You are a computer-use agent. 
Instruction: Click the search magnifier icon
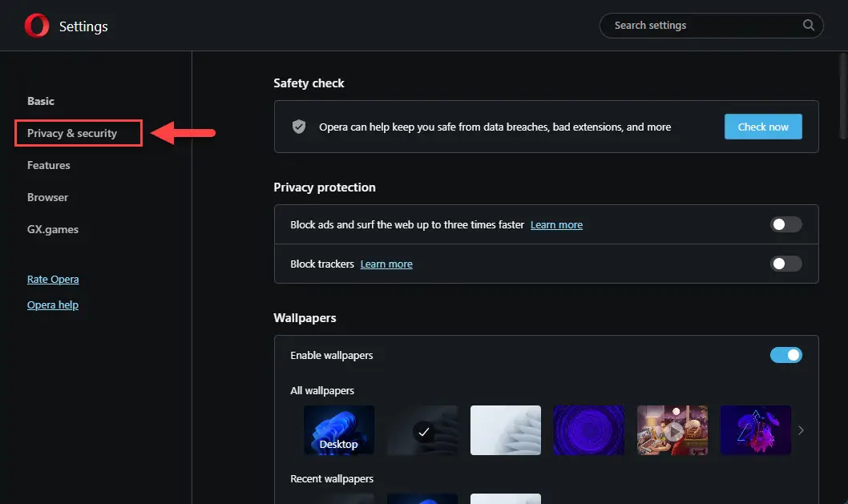tap(809, 25)
